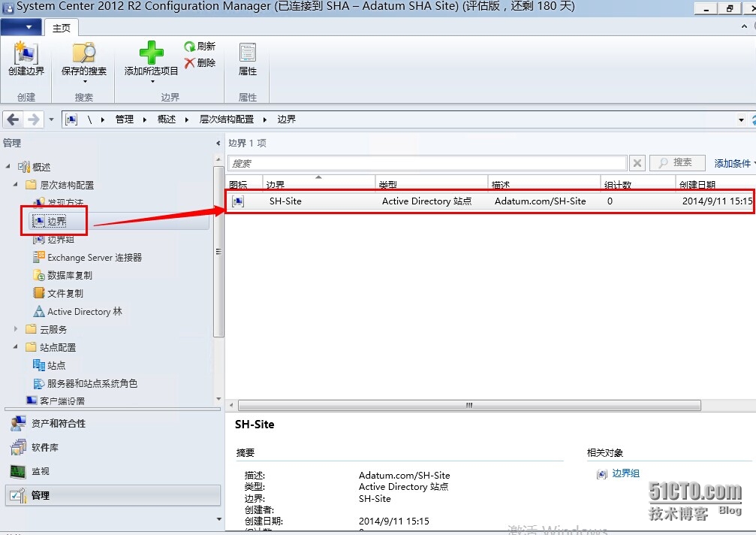
Task: Collapse the 概述 tree node
Action: (x=8, y=166)
